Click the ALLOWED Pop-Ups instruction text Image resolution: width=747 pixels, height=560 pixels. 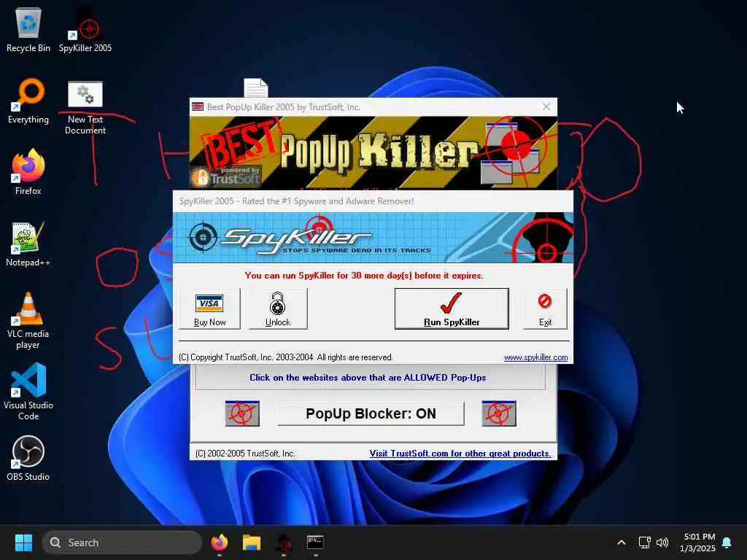[368, 377]
